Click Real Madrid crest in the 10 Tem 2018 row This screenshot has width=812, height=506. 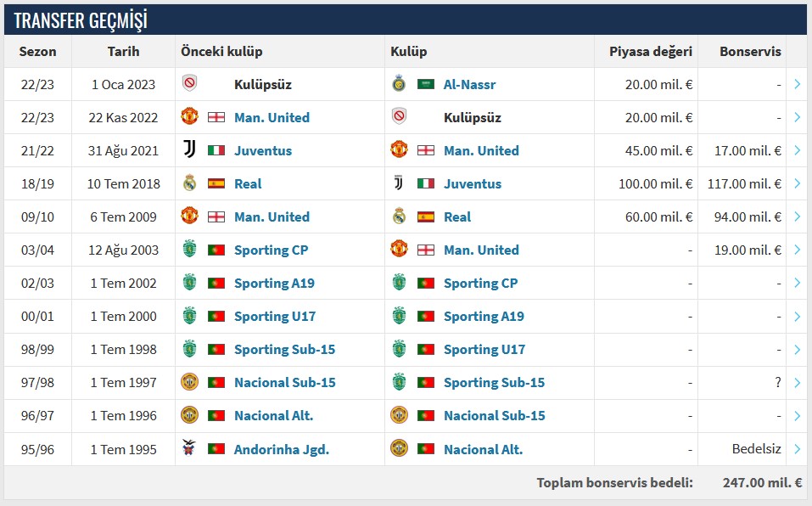[189, 183]
